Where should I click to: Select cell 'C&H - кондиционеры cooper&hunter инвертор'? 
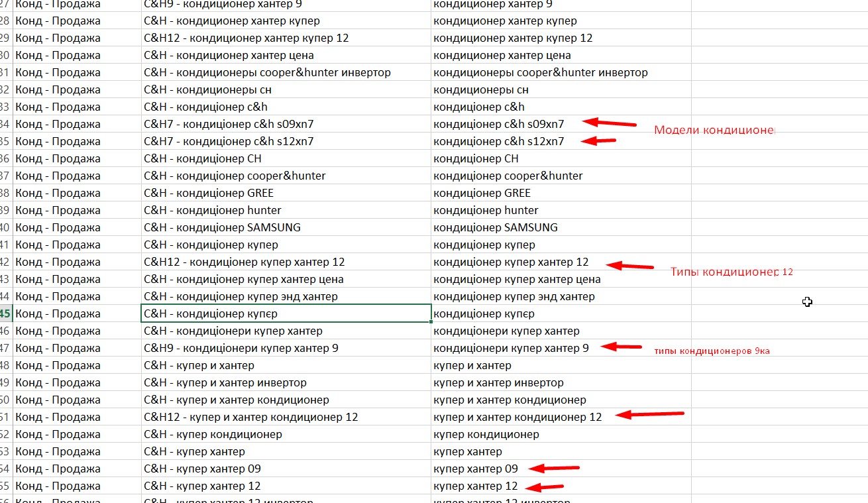coord(286,72)
